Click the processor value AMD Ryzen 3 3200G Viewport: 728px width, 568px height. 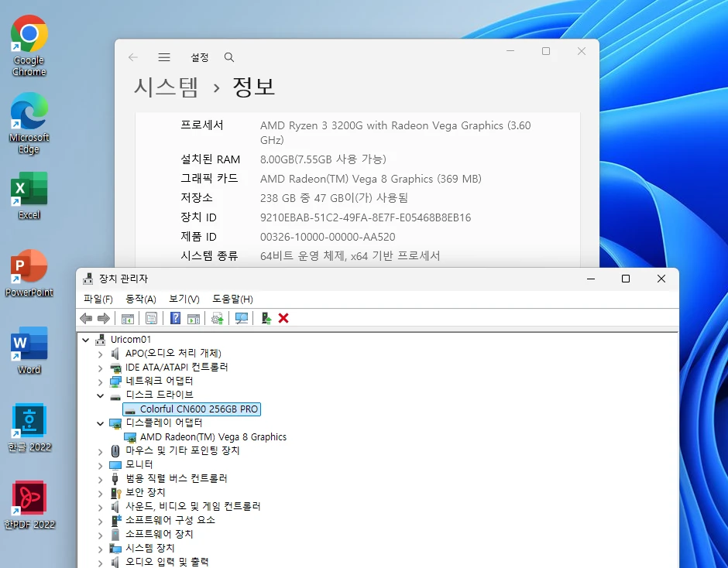[x=396, y=133]
